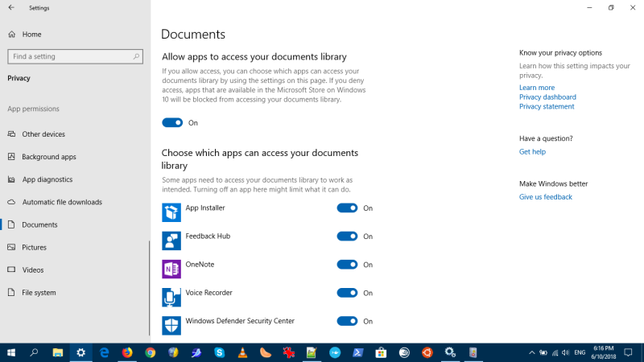The image size is (644, 362).
Task: Toggle documents library access master switch
Action: click(x=172, y=123)
